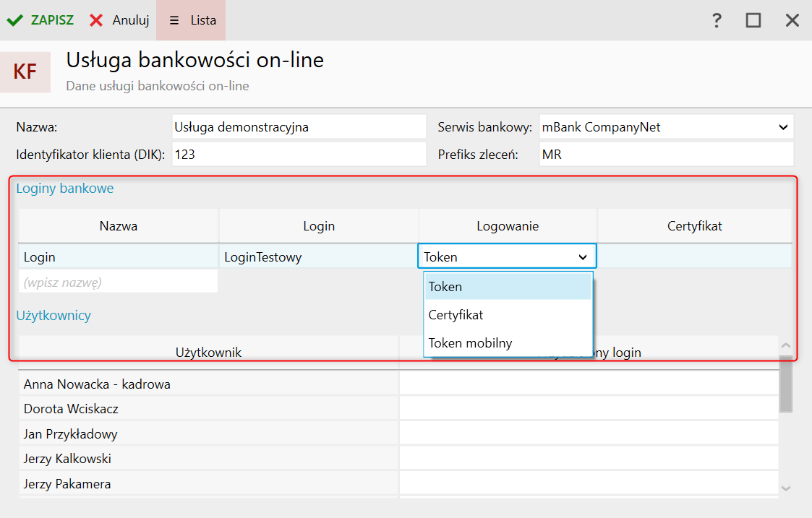Click the KF logo tile

(25, 72)
